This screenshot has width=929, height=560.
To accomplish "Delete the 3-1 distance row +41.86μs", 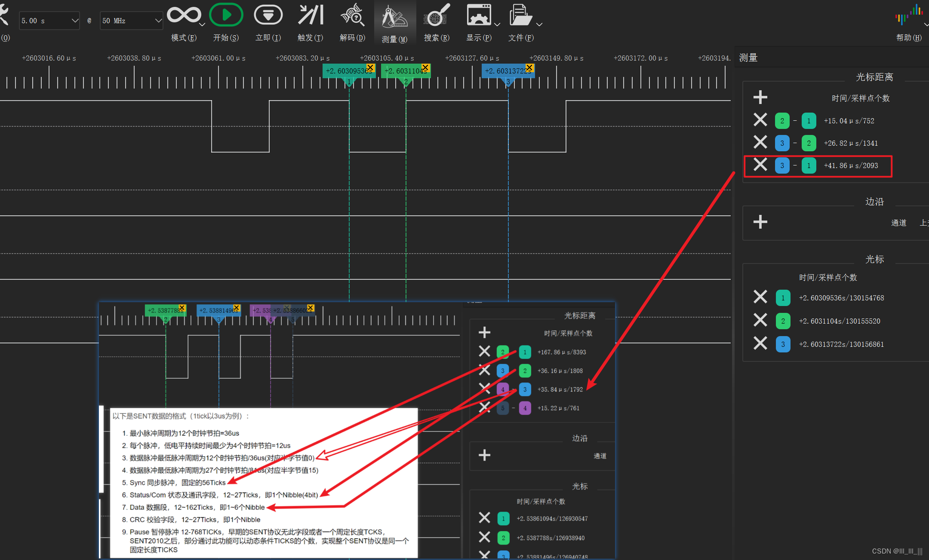I will click(x=760, y=165).
